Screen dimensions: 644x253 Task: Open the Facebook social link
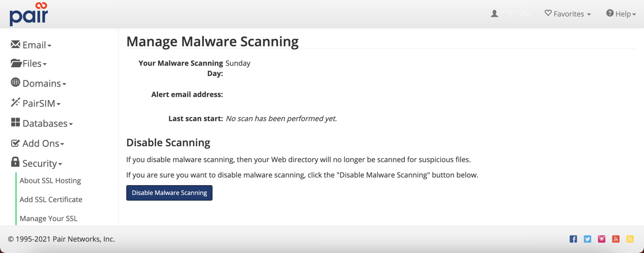tap(573, 239)
